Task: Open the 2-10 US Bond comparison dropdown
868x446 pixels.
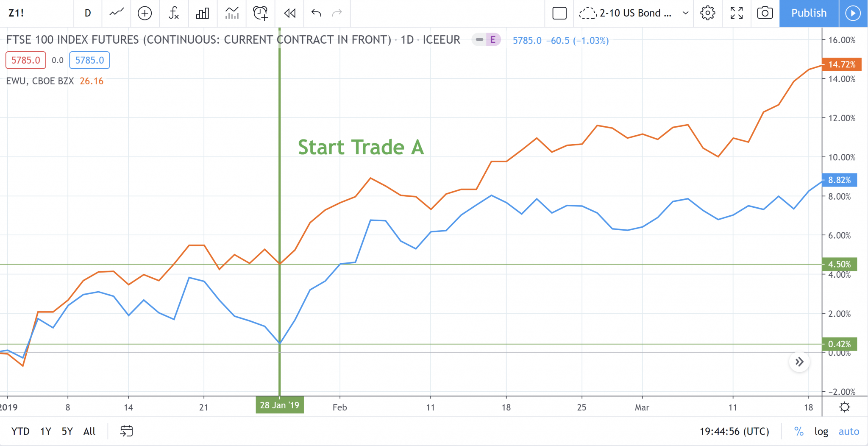Action: click(634, 13)
